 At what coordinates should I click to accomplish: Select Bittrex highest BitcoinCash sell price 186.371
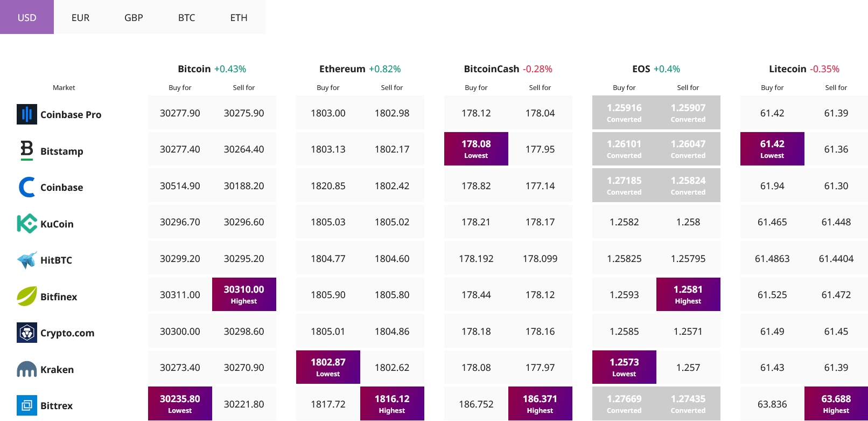[x=540, y=404]
